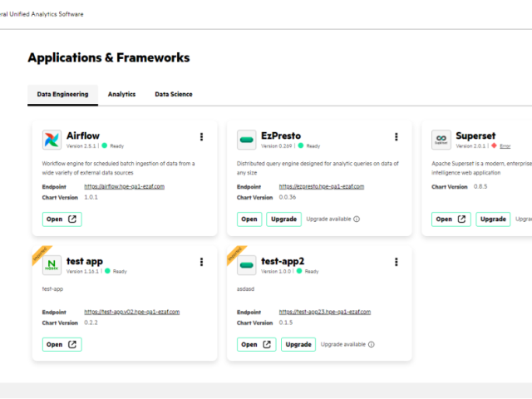Switch to the Data Engineering tab

point(63,95)
